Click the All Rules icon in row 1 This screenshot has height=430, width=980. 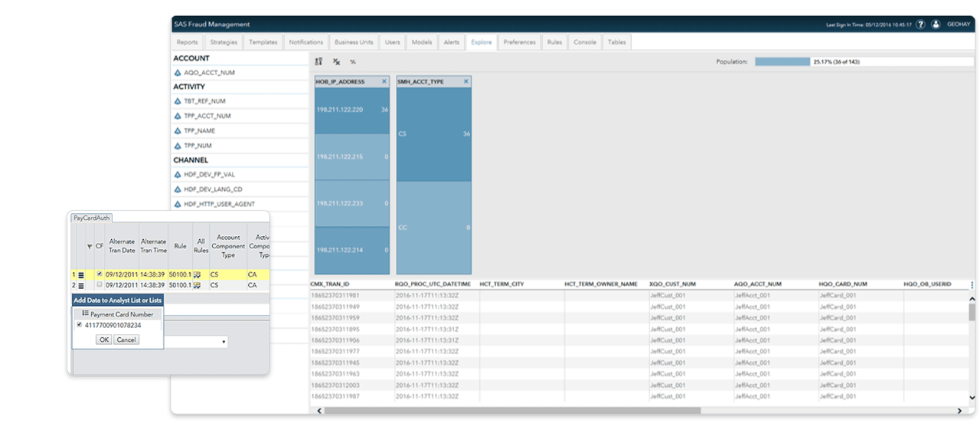[x=197, y=274]
